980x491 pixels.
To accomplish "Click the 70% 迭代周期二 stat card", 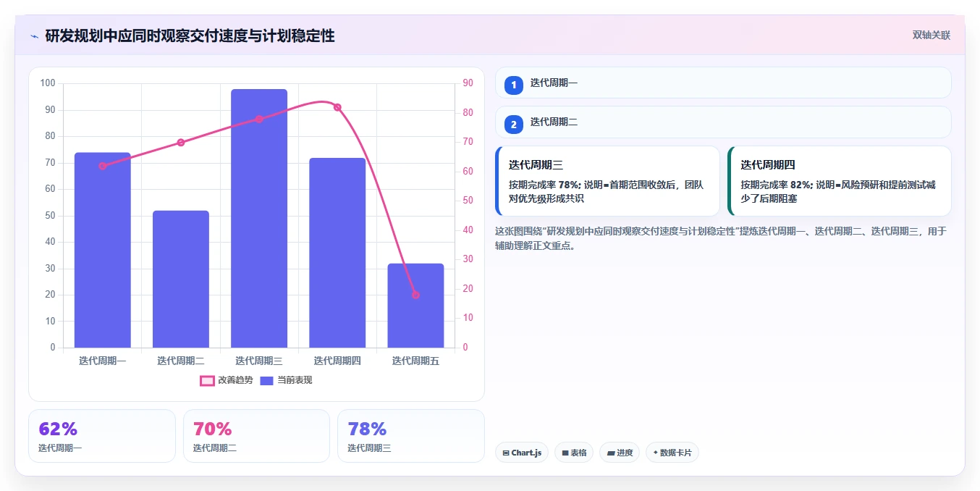I will tap(256, 436).
